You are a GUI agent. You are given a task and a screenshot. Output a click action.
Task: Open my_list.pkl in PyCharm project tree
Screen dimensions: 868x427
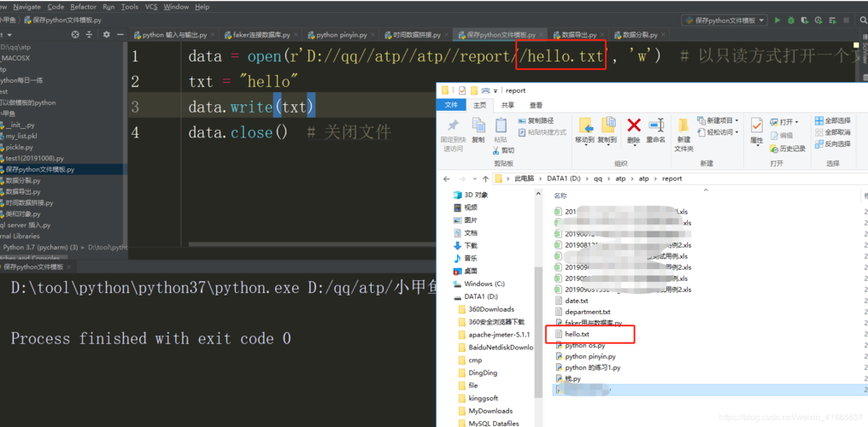pyautogui.click(x=21, y=136)
